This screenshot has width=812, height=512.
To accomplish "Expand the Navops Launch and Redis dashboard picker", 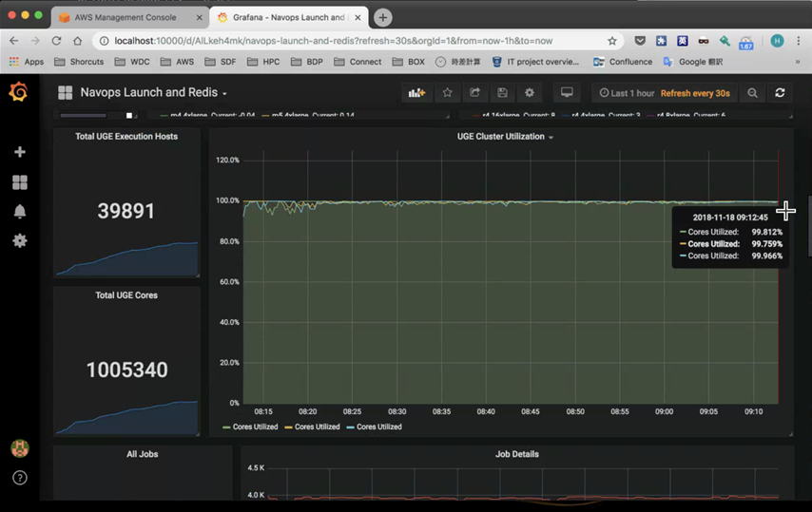I will point(153,93).
